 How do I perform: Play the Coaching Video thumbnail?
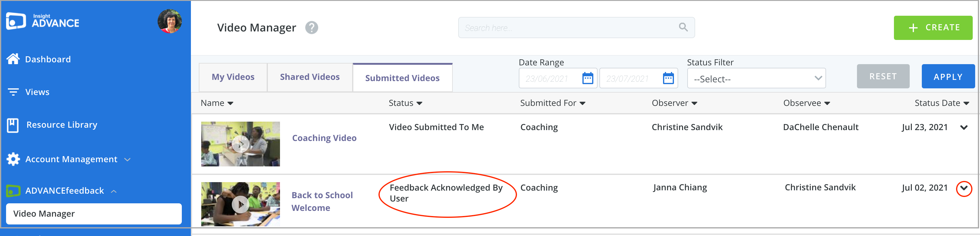[240, 144]
